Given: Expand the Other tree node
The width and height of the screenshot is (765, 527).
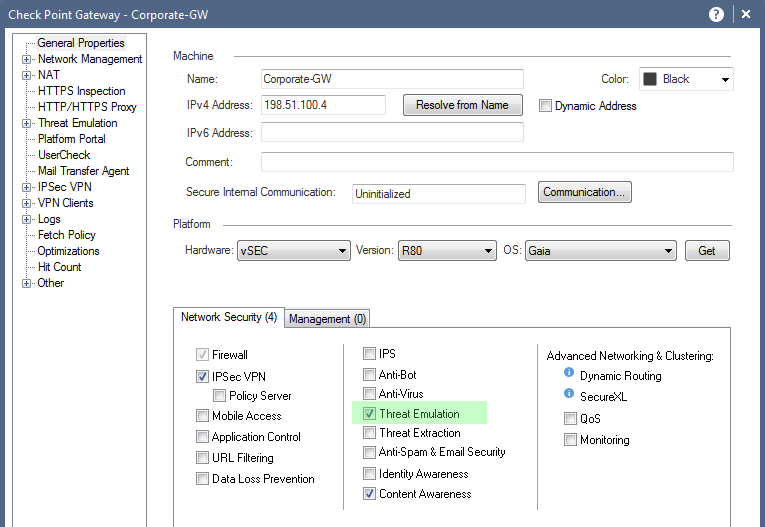Looking at the screenshot, I should (x=26, y=284).
